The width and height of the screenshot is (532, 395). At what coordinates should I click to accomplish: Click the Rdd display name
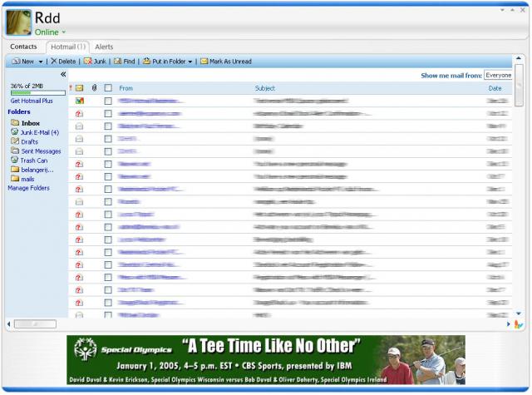point(47,18)
